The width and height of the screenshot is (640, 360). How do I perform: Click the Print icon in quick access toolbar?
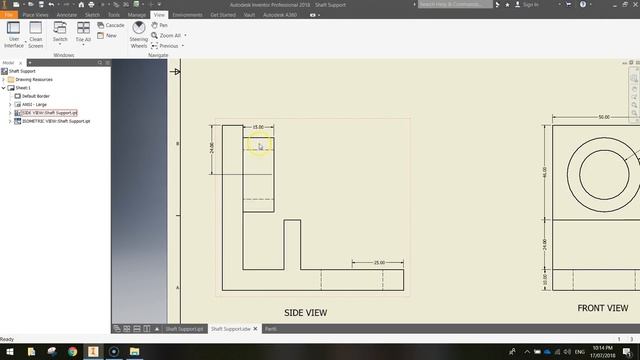(x=91, y=4)
